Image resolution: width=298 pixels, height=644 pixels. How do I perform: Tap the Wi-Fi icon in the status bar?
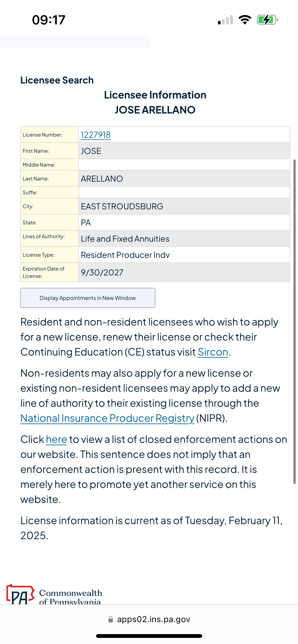(245, 20)
